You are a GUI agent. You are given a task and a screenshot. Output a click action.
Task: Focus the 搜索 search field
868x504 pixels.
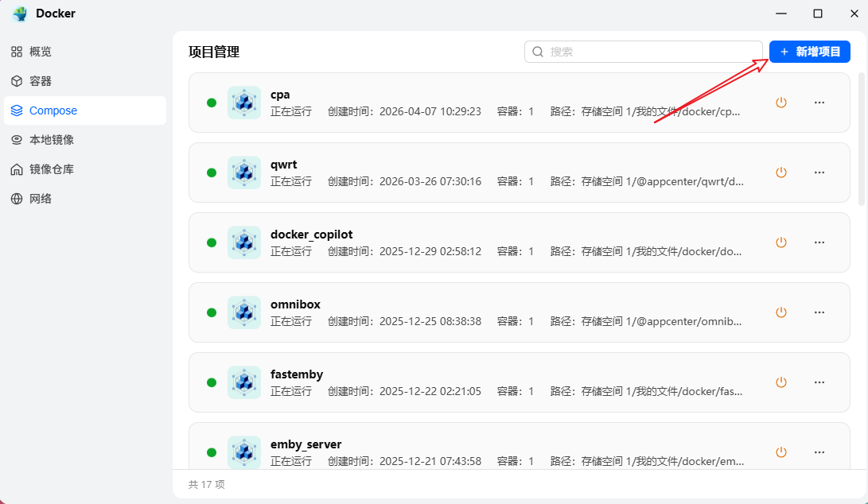[644, 52]
